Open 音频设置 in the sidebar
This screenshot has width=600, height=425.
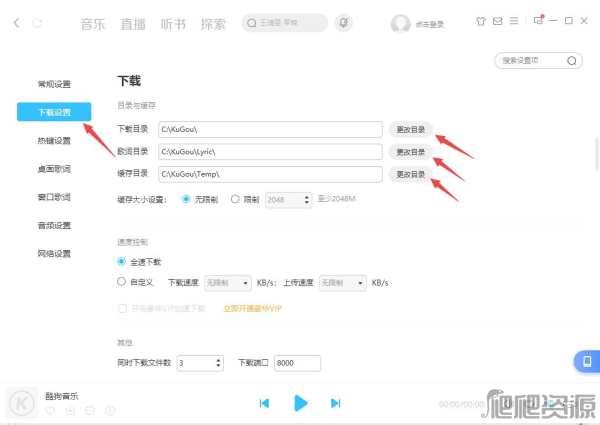click(x=54, y=226)
